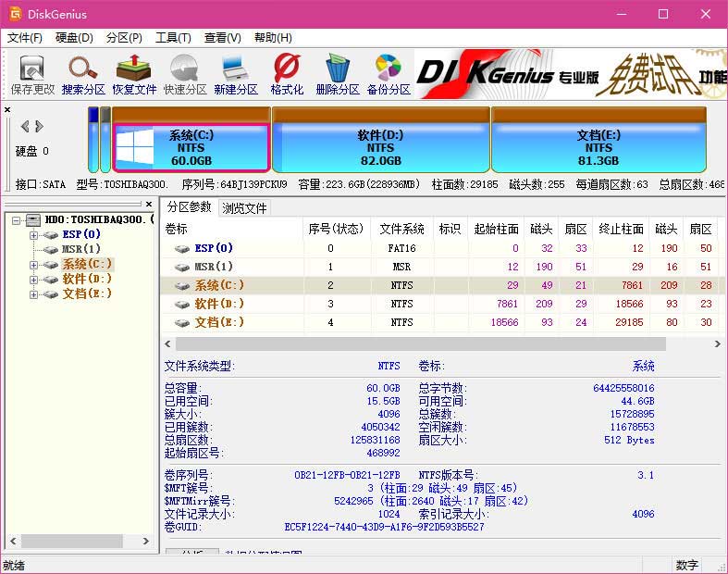Click the DiskGenius title bar app icon
728x574 pixels.
[16, 14]
